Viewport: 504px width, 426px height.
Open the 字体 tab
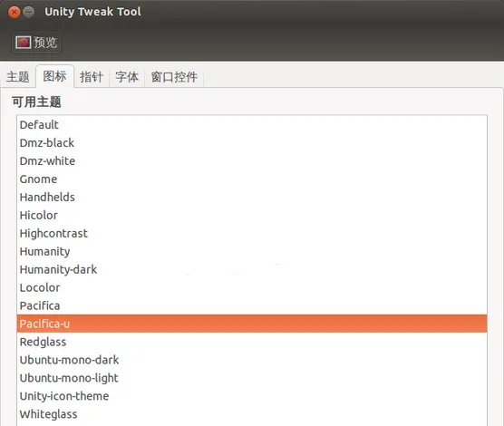pos(127,77)
